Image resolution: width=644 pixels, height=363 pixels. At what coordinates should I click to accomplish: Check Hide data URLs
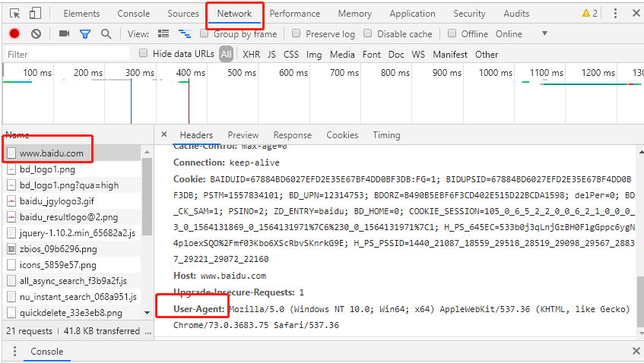[143, 53]
